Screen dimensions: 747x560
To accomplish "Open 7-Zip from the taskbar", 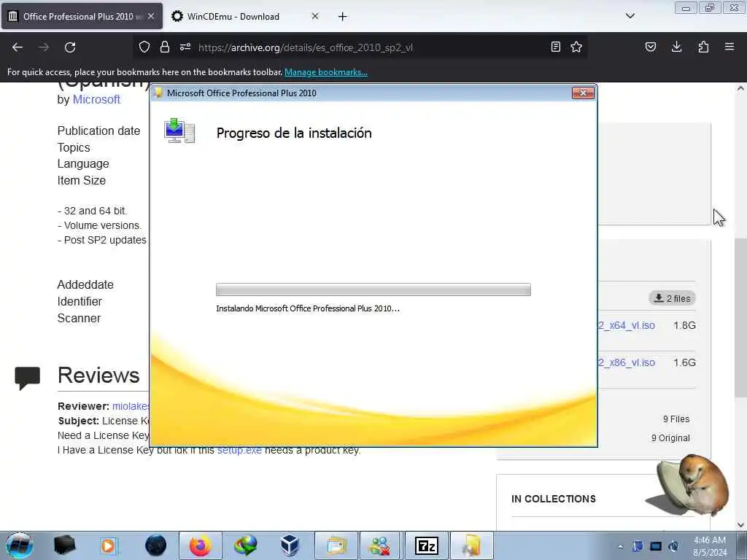I will click(426, 545).
